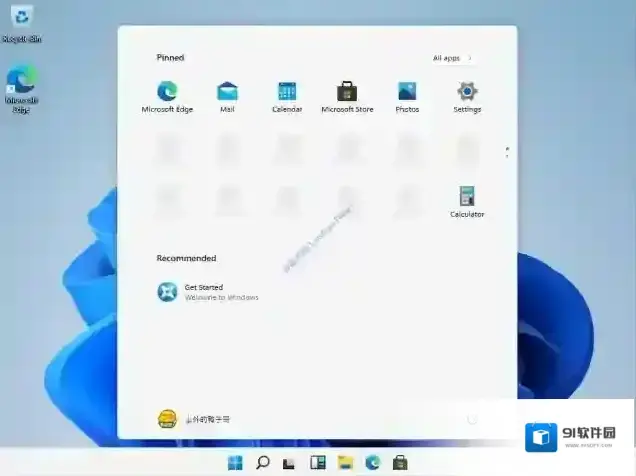Launch Edge from the taskbar
Viewport: 636px width, 476px height.
click(373, 462)
